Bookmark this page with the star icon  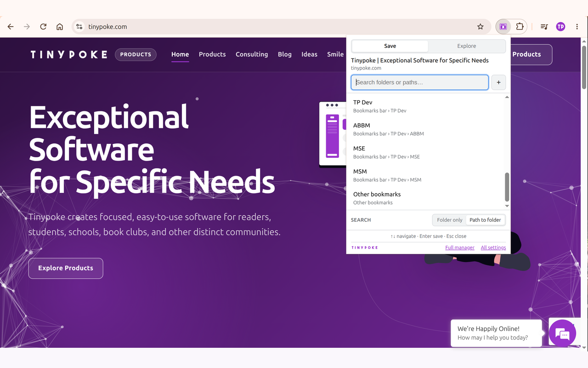click(x=481, y=27)
